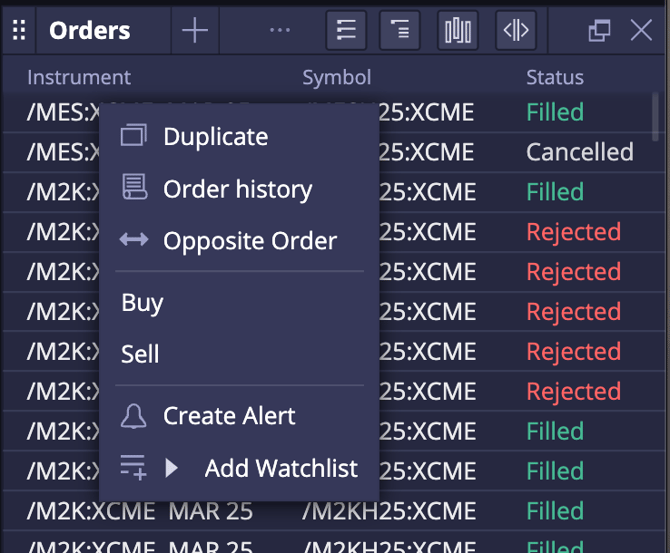The image size is (670, 553).
Task: Select the Cancelled /MES order row
Action: click(329, 152)
